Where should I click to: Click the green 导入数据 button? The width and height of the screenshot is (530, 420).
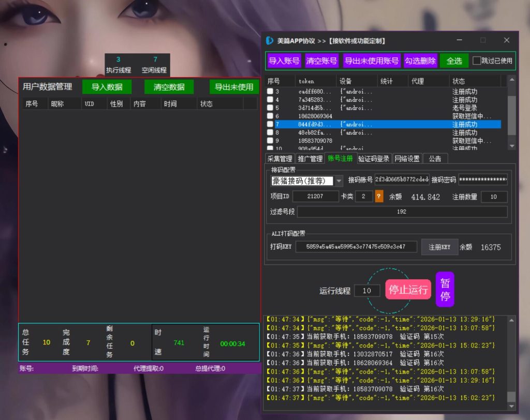coord(107,87)
